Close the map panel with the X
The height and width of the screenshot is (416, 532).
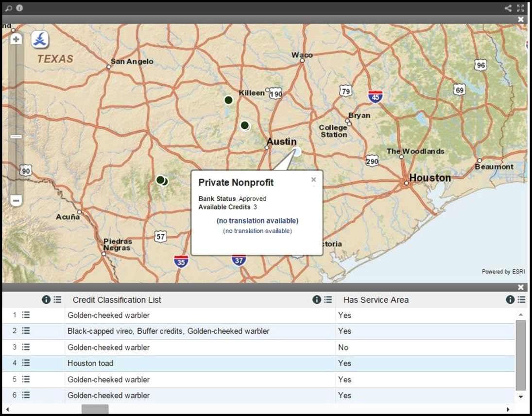pyautogui.click(x=521, y=19)
